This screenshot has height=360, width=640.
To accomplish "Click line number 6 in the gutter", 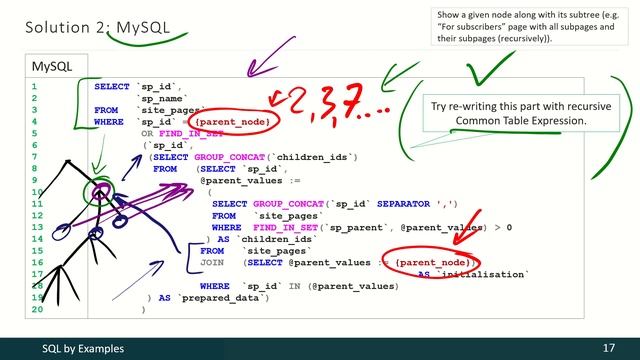I will [34, 145].
